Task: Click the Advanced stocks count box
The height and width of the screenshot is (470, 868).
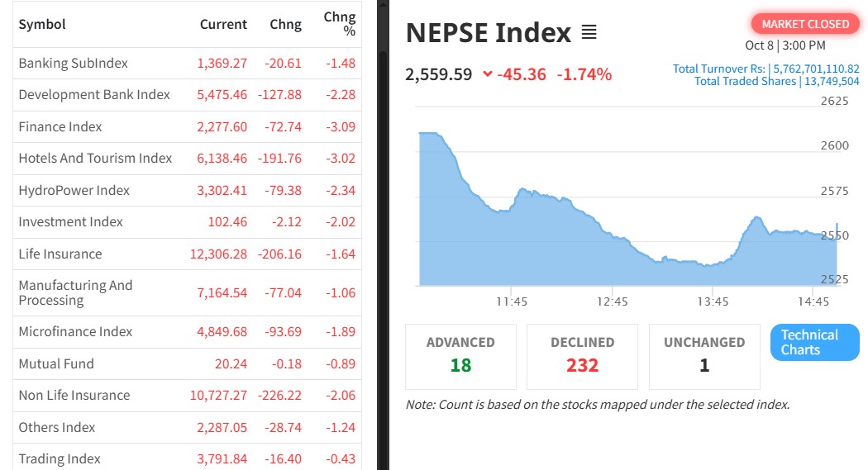Action: click(x=460, y=355)
